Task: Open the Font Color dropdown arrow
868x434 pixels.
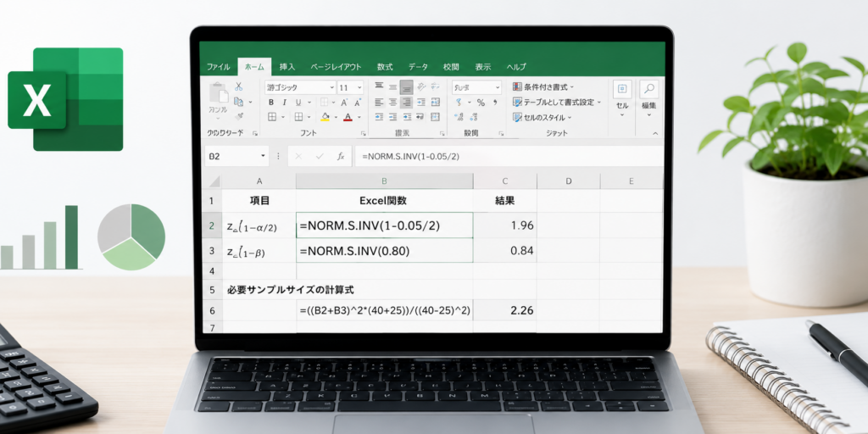Action: pos(359,117)
